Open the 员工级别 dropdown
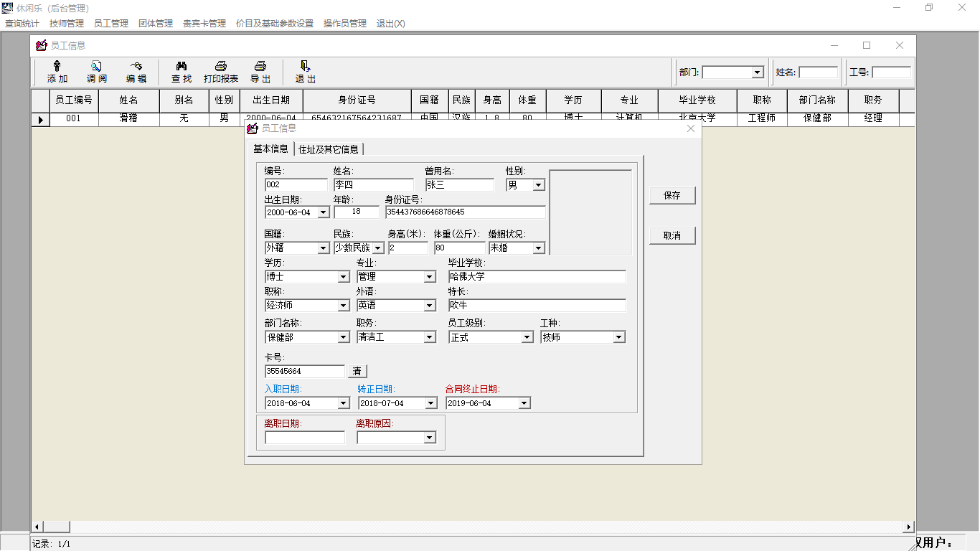980x551 pixels. point(527,337)
